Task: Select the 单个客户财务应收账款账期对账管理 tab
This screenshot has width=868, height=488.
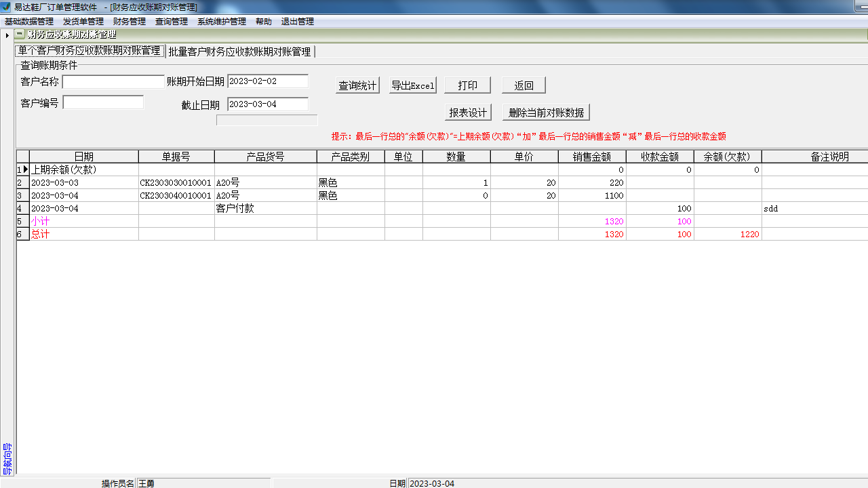Action: (x=88, y=51)
